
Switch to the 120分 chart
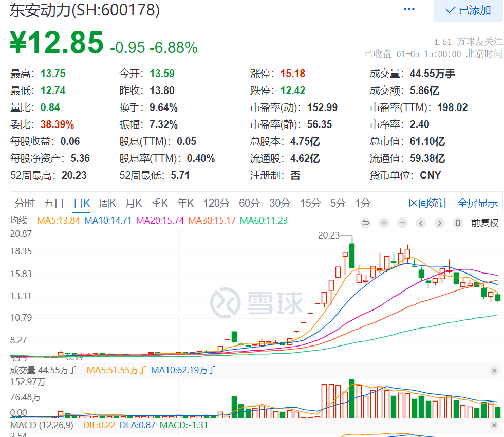[216, 203]
